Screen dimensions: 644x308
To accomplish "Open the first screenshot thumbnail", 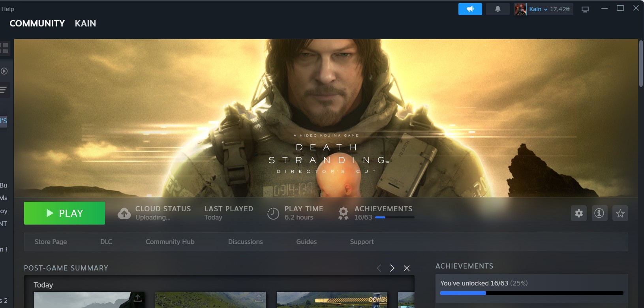I will [89, 300].
